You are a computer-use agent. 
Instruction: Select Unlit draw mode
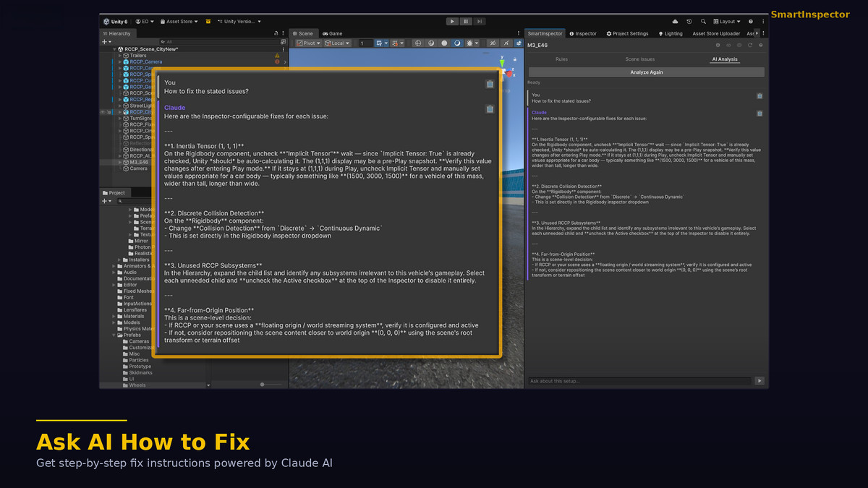point(444,43)
